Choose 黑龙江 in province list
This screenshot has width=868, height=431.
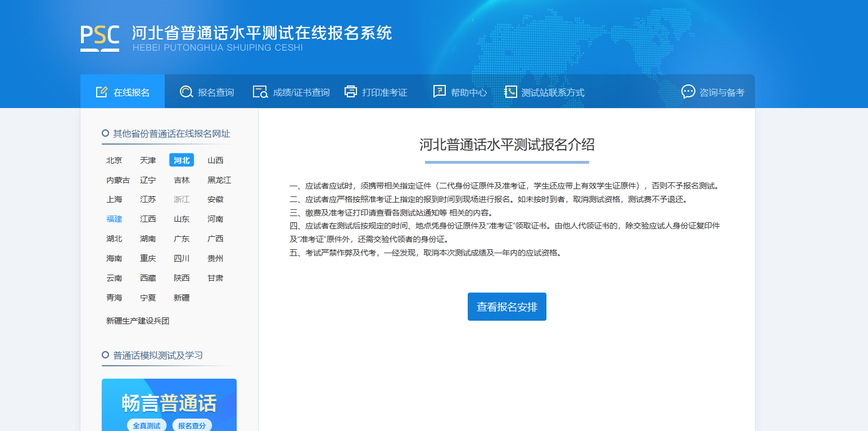219,180
